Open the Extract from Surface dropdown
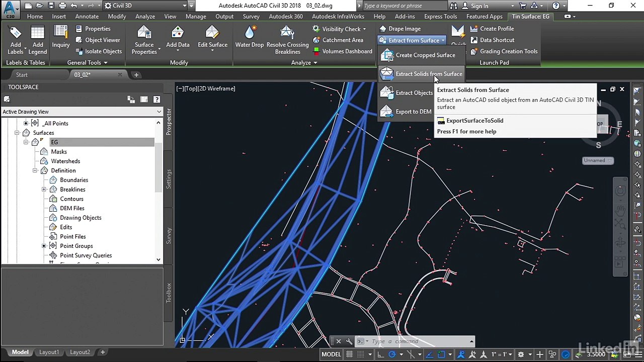644x362 pixels. [x=413, y=40]
